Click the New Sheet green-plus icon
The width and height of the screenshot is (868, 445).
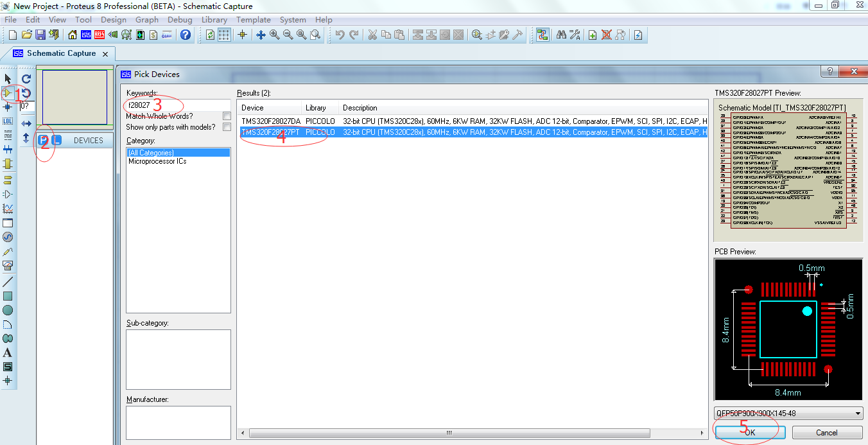pos(593,35)
